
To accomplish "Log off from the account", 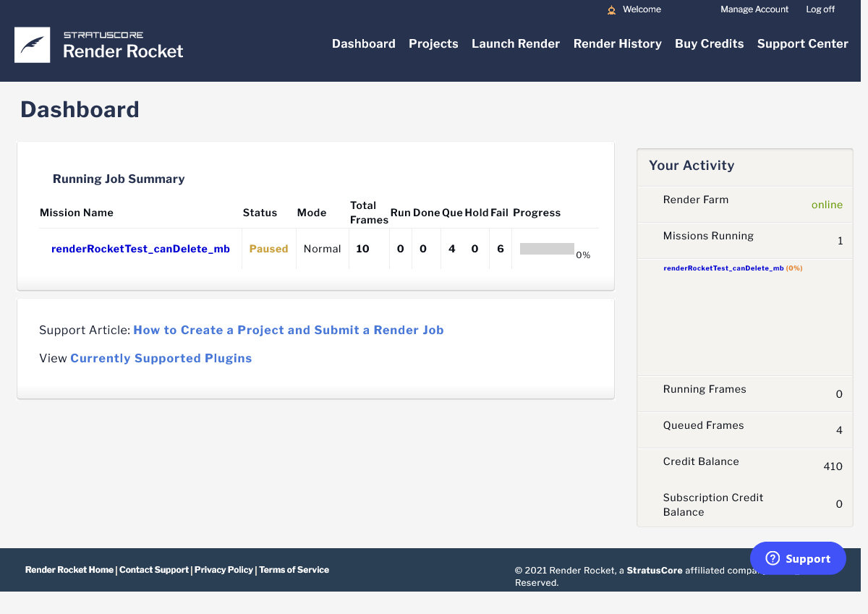I will pyautogui.click(x=820, y=9).
